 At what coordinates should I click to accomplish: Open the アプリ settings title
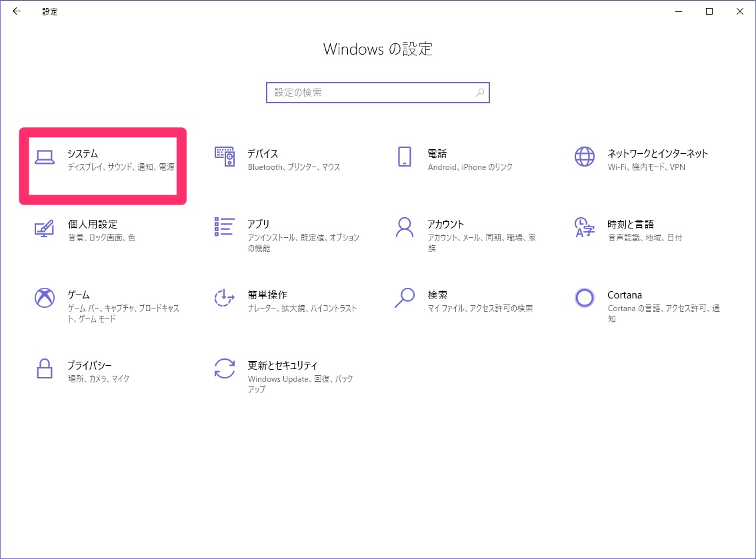coord(259,224)
